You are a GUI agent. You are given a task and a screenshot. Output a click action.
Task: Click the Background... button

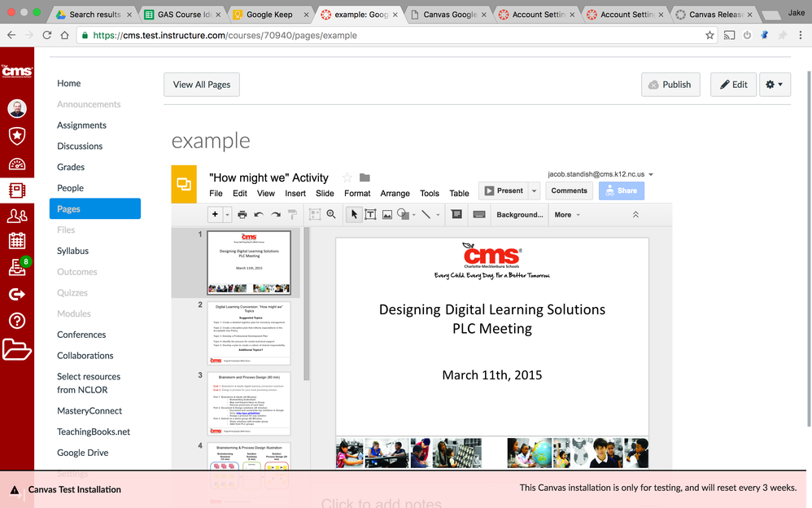click(520, 215)
